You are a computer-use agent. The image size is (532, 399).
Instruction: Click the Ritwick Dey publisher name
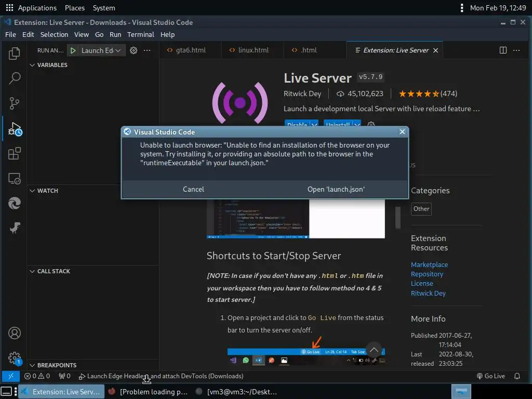pos(302,94)
